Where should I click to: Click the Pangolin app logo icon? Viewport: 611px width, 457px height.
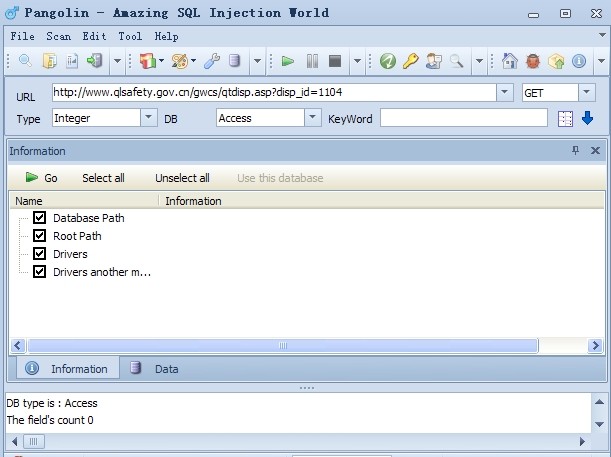(x=12, y=13)
